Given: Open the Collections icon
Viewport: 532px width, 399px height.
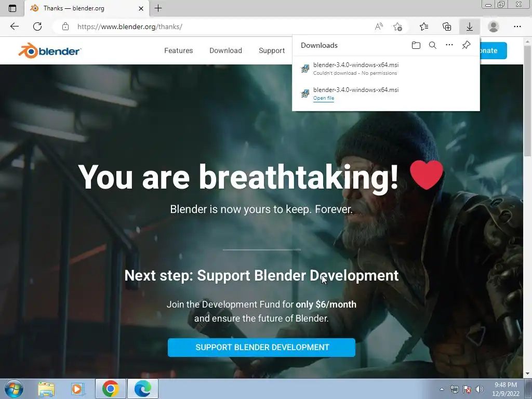Looking at the screenshot, I should [447, 26].
